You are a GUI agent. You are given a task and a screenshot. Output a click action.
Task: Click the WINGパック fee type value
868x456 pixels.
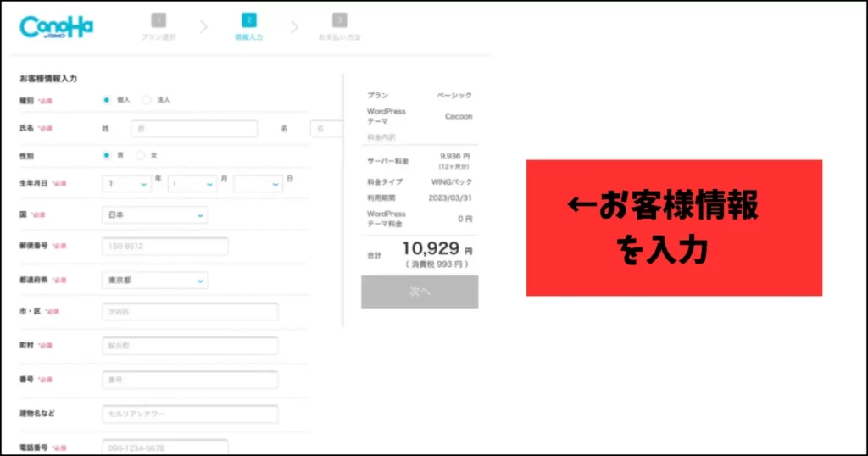pyautogui.click(x=452, y=181)
